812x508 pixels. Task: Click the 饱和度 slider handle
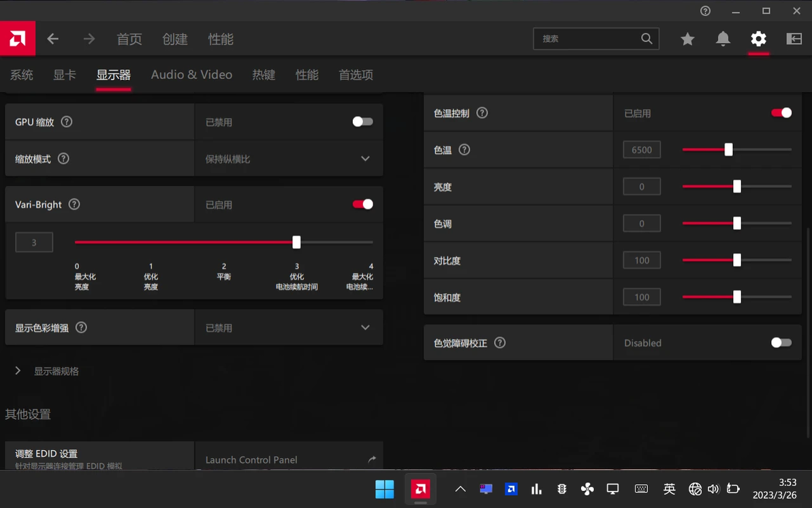737,297
